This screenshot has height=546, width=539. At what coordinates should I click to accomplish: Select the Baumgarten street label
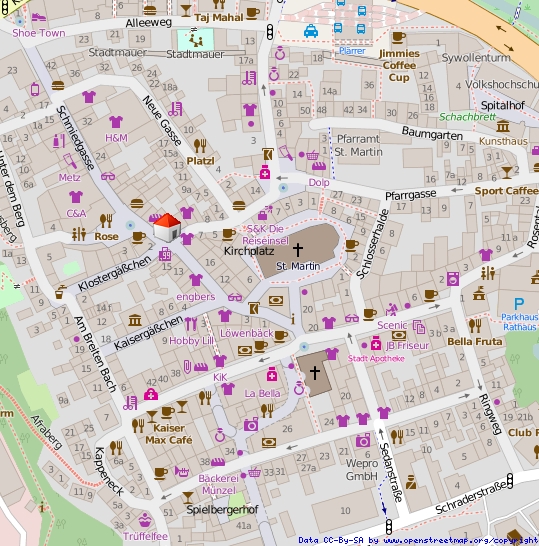click(432, 133)
